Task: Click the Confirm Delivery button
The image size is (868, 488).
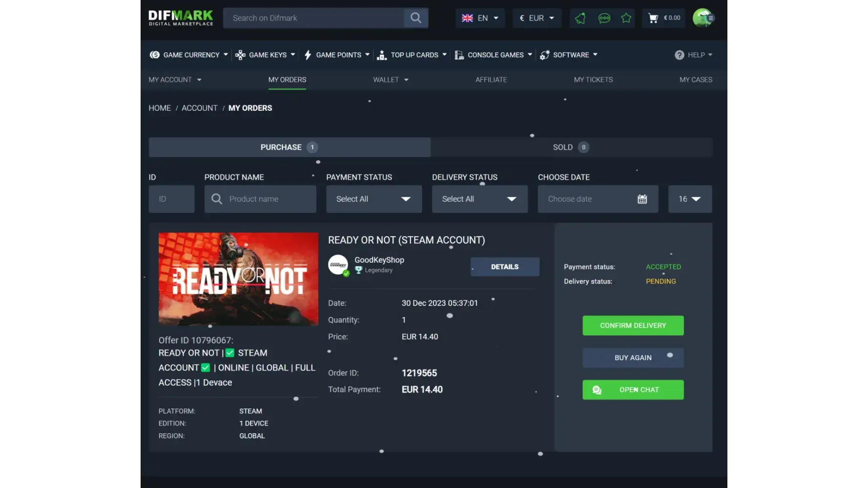Action: point(633,325)
